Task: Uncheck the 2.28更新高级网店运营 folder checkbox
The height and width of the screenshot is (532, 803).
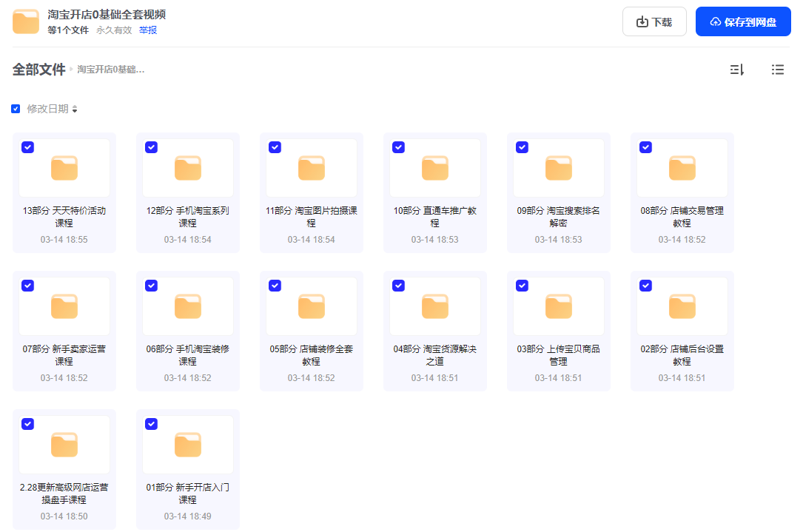Action: pyautogui.click(x=27, y=424)
